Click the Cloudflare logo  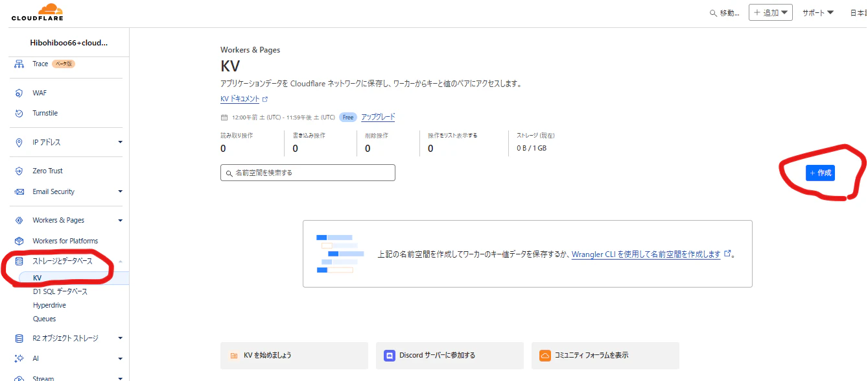coord(37,12)
